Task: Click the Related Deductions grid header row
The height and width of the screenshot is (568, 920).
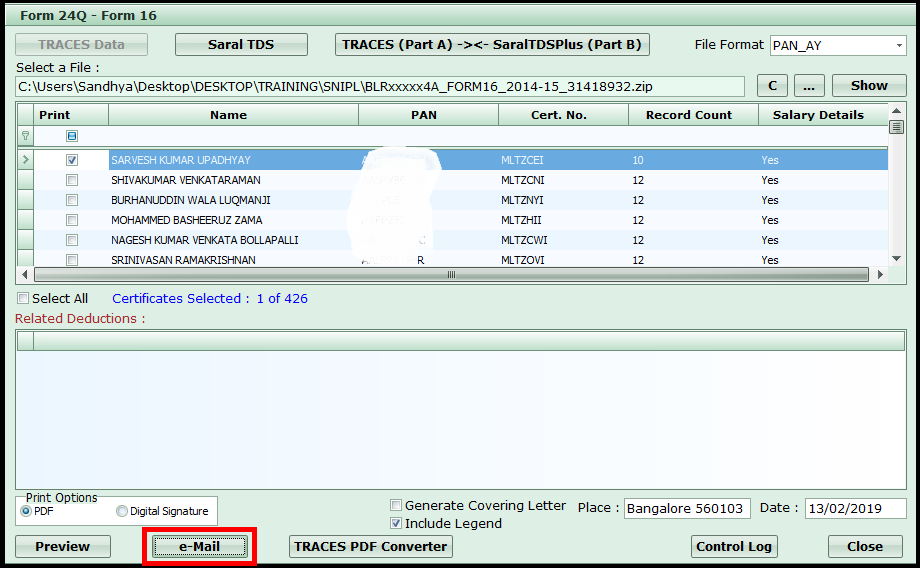Action: [x=461, y=341]
